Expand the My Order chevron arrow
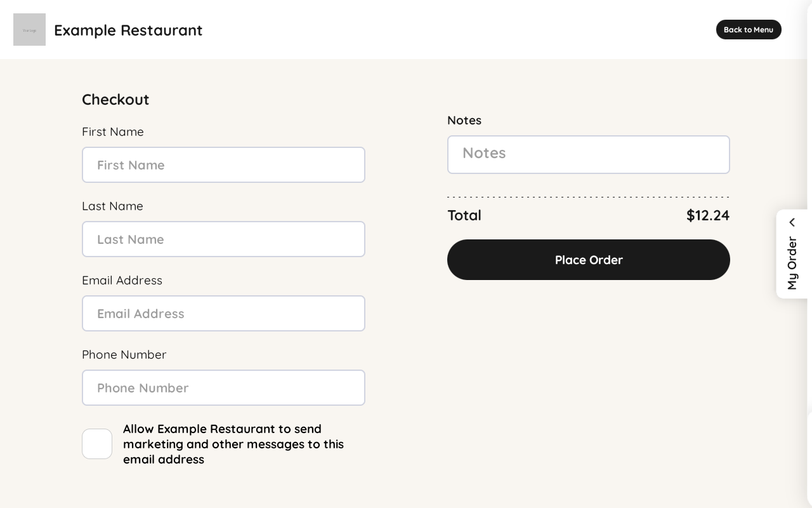Image resolution: width=812 pixels, height=508 pixels. [792, 222]
